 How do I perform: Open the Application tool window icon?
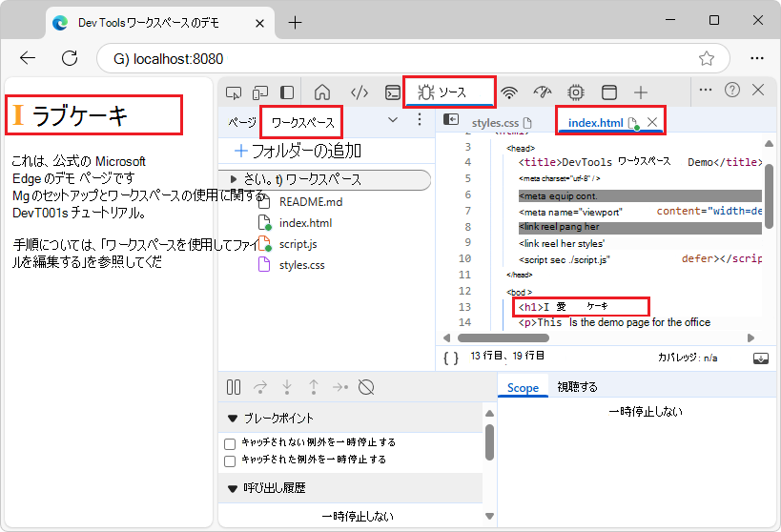click(x=609, y=92)
